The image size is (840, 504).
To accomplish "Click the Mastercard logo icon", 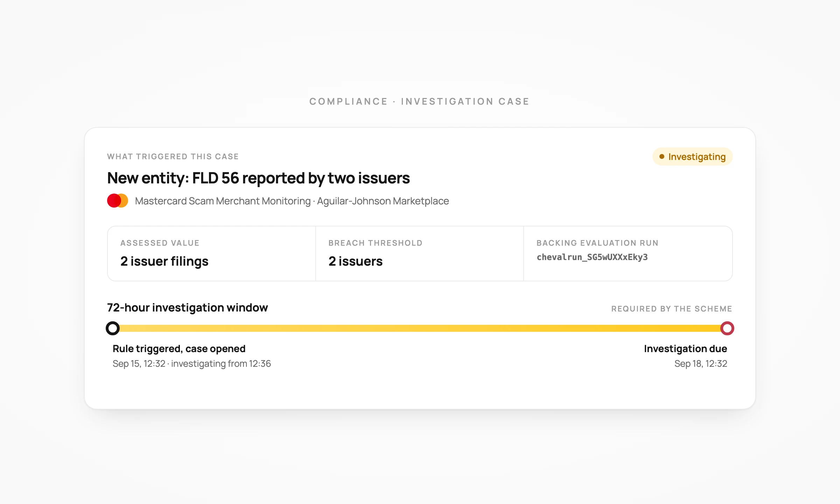I will (x=118, y=201).
